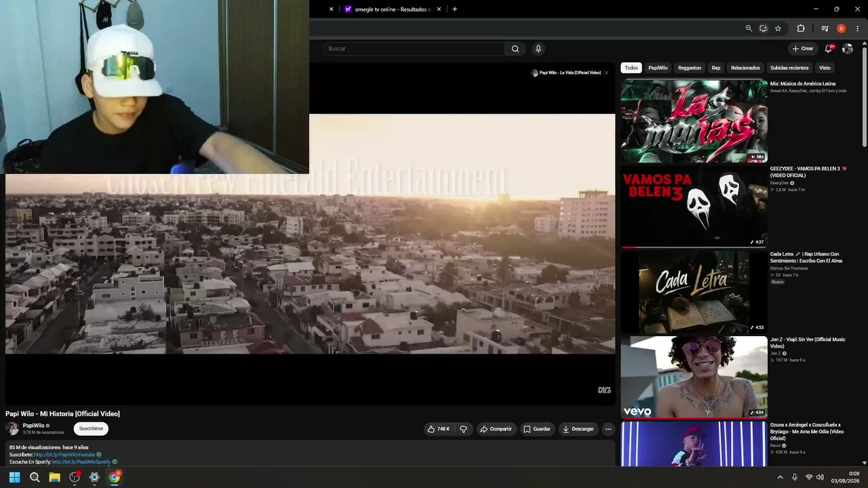Open the Windows Start menu
The image size is (868, 488).
coord(15,477)
